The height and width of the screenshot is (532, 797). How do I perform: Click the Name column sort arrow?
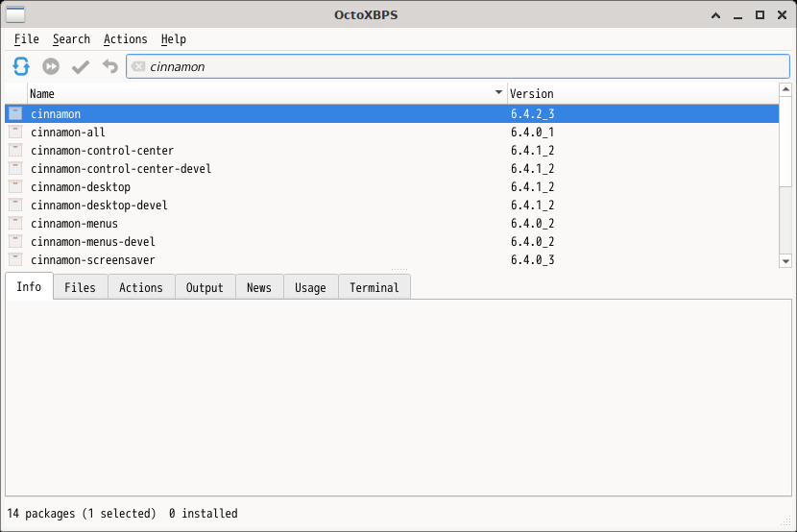click(x=498, y=93)
